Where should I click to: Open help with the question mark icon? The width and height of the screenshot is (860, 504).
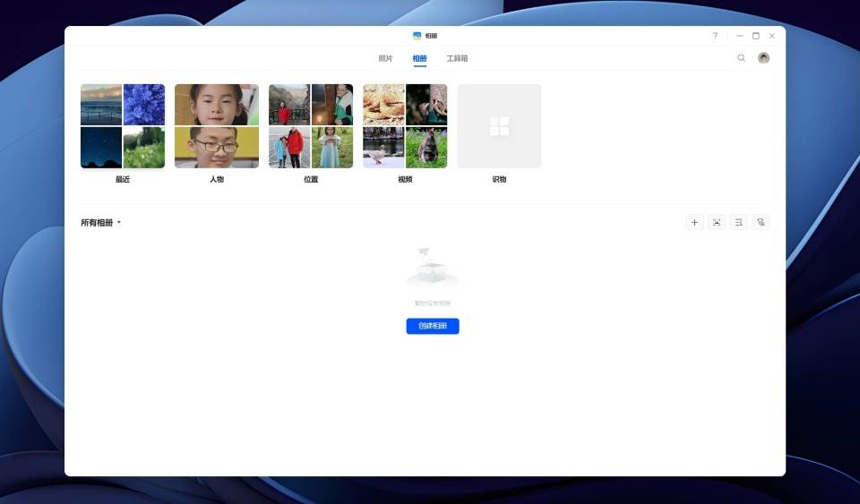[x=715, y=36]
